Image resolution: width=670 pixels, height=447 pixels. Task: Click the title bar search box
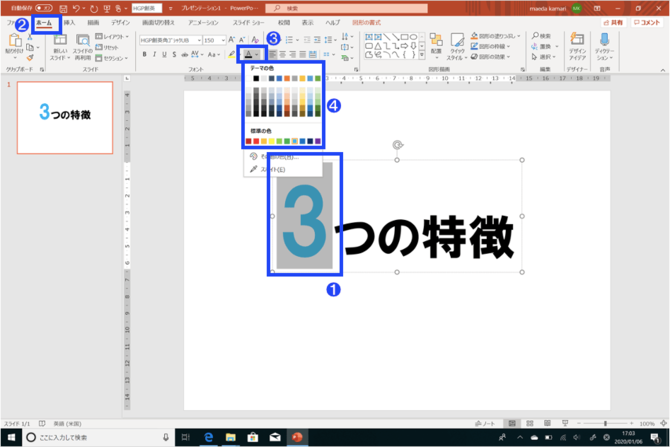(x=347, y=8)
